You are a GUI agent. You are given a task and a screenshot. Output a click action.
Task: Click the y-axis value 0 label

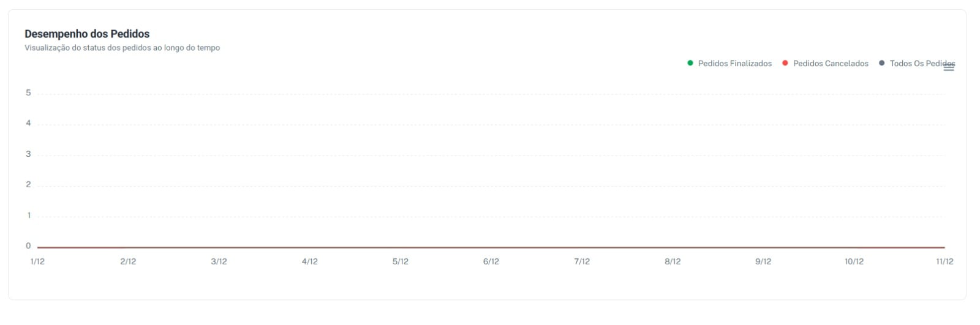click(28, 246)
